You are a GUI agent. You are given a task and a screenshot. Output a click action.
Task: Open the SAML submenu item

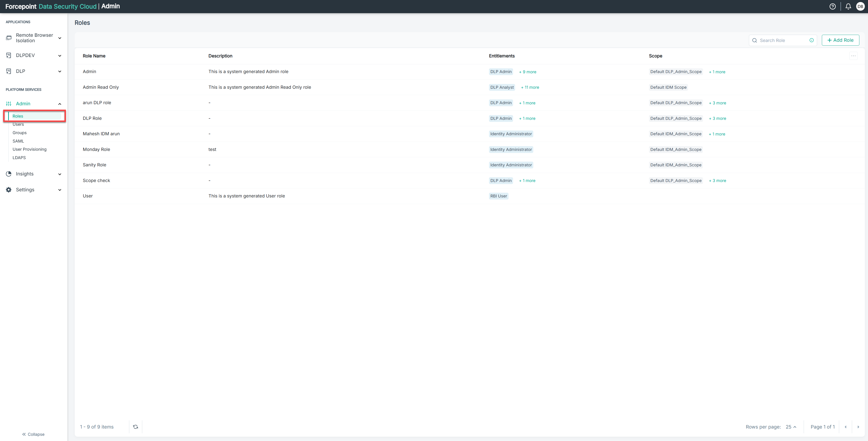[x=18, y=141]
